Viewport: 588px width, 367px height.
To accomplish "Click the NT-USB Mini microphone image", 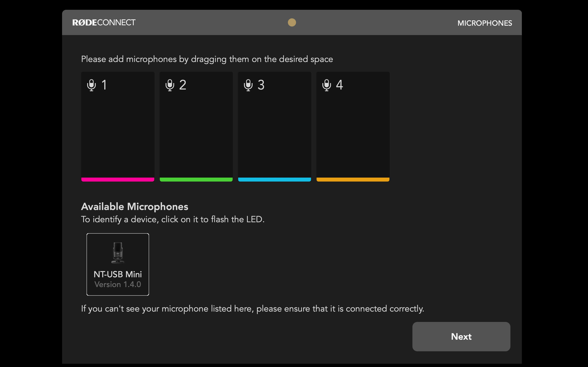I will pos(118,253).
